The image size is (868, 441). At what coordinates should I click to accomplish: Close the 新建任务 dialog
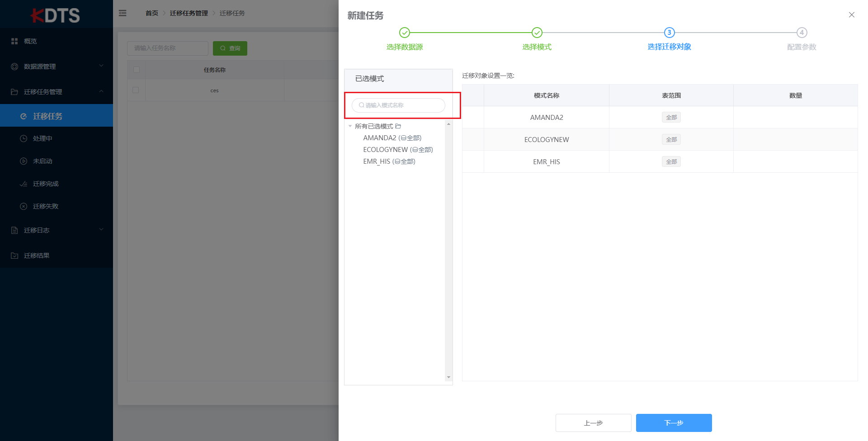click(852, 15)
